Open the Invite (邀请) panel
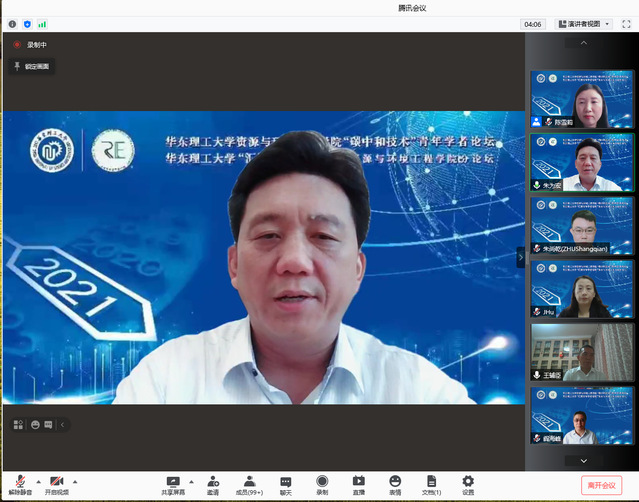Image resolution: width=639 pixels, height=502 pixels. tap(213, 483)
